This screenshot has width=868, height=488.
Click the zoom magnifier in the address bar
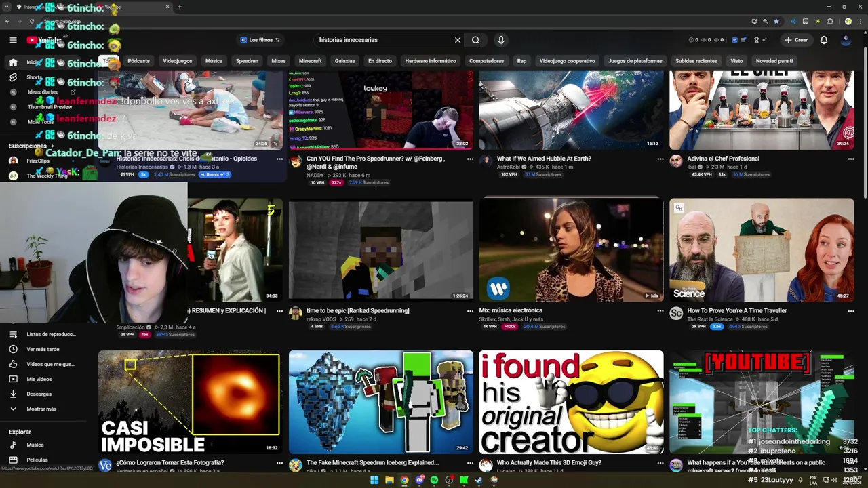coord(765,21)
